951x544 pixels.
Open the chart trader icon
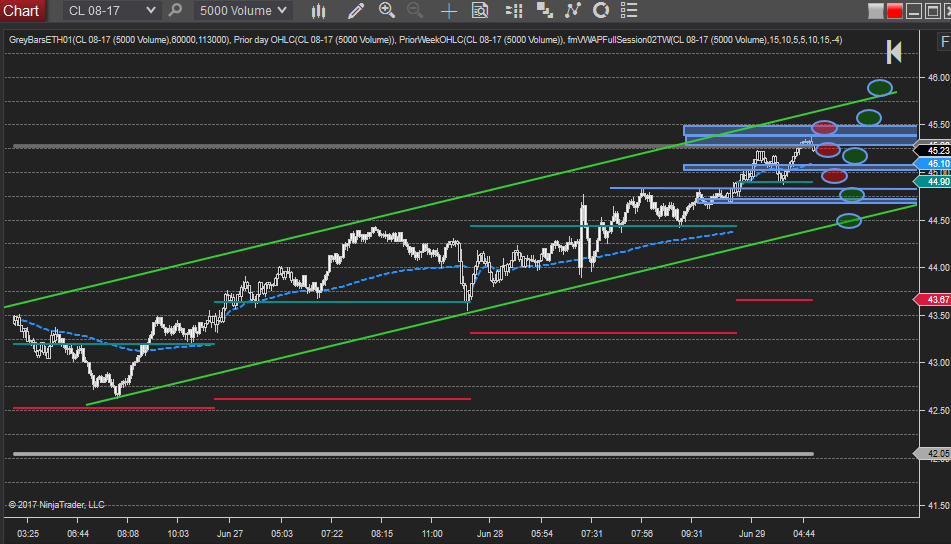[514, 10]
